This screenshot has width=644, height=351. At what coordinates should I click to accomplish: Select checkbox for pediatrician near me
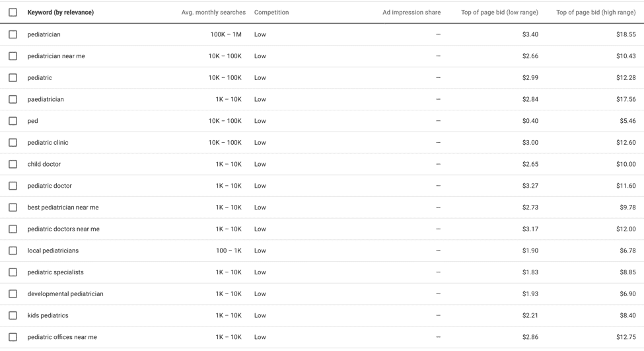[13, 56]
